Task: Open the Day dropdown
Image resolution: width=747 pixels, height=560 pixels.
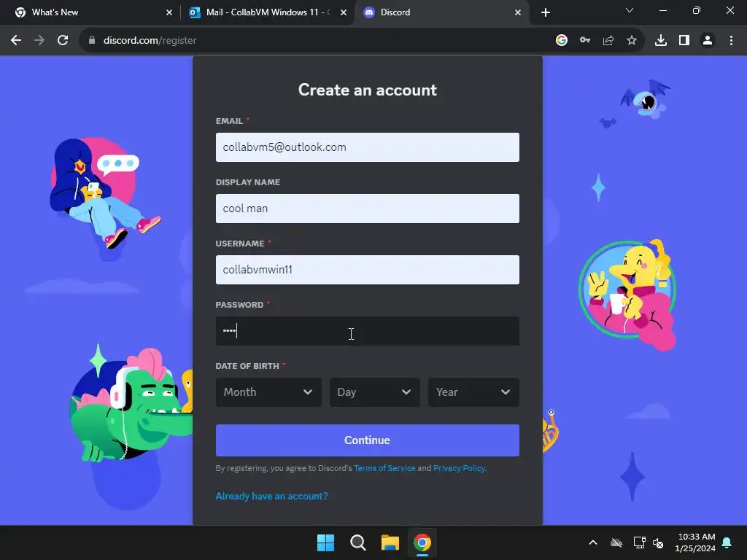Action: pos(375,392)
